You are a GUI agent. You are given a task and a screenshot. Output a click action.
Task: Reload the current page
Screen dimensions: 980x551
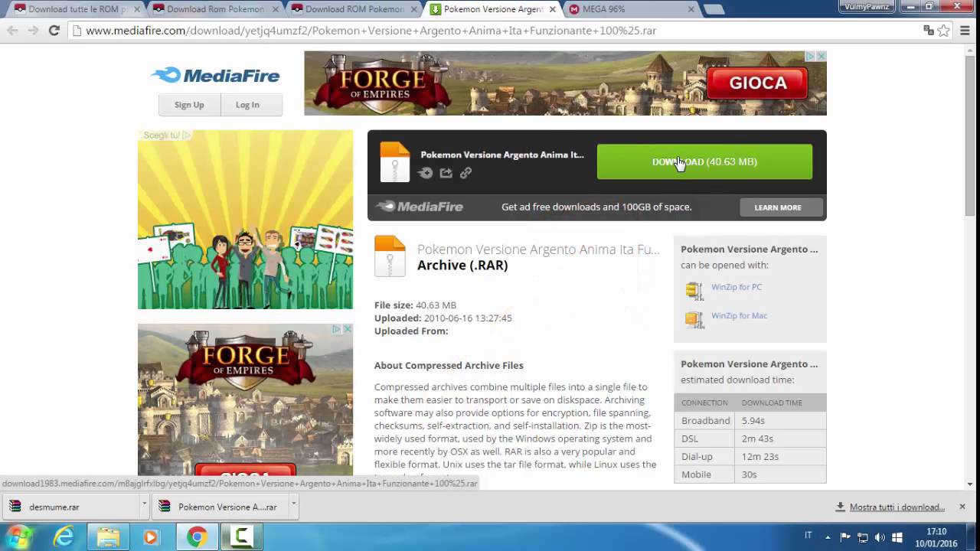pyautogui.click(x=54, y=31)
